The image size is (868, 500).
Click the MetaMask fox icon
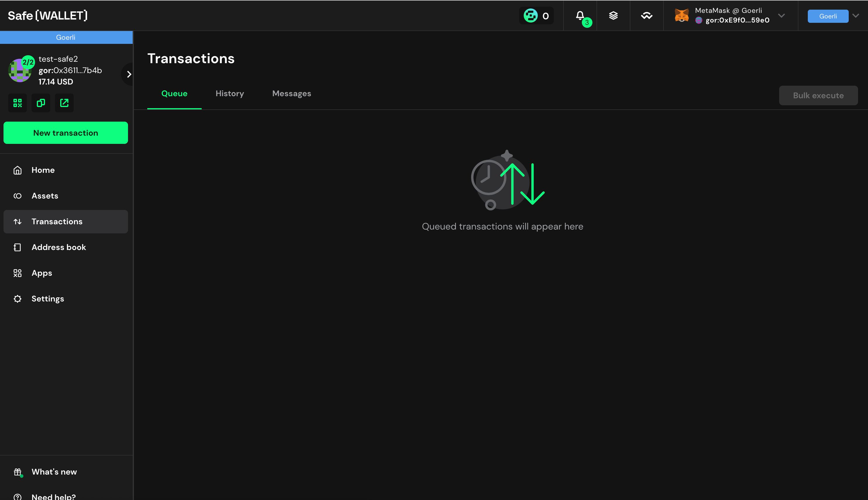[x=682, y=15]
